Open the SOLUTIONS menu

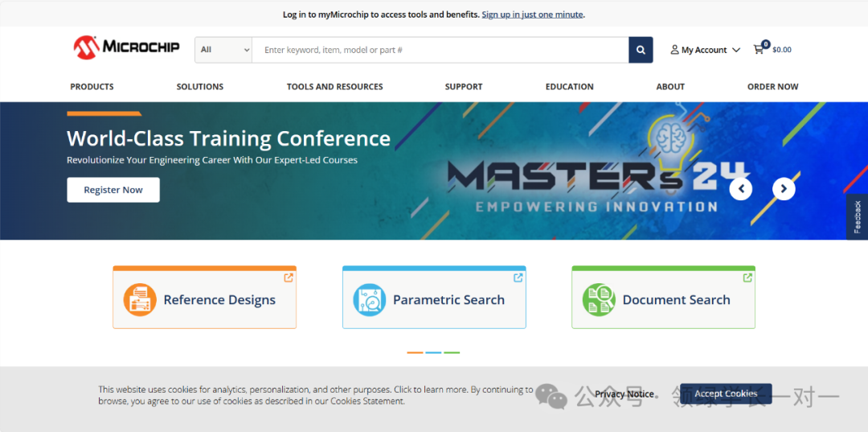(x=200, y=86)
